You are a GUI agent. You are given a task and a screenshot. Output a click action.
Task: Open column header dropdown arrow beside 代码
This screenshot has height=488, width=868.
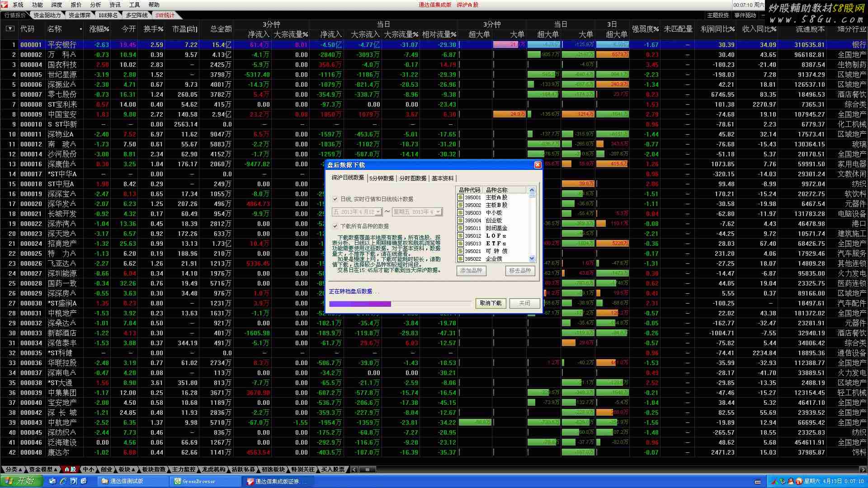[10, 28]
